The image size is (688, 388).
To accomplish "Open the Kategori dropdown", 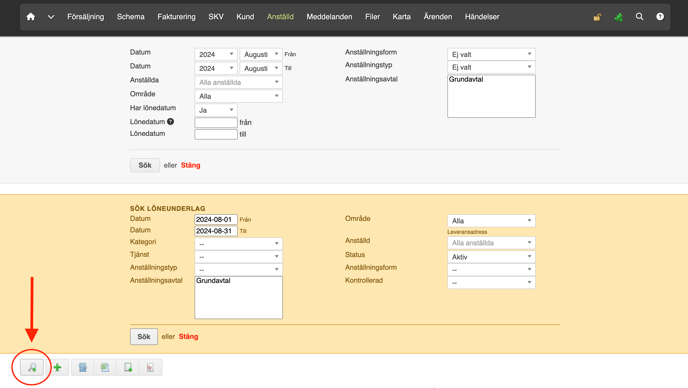I will (x=238, y=244).
